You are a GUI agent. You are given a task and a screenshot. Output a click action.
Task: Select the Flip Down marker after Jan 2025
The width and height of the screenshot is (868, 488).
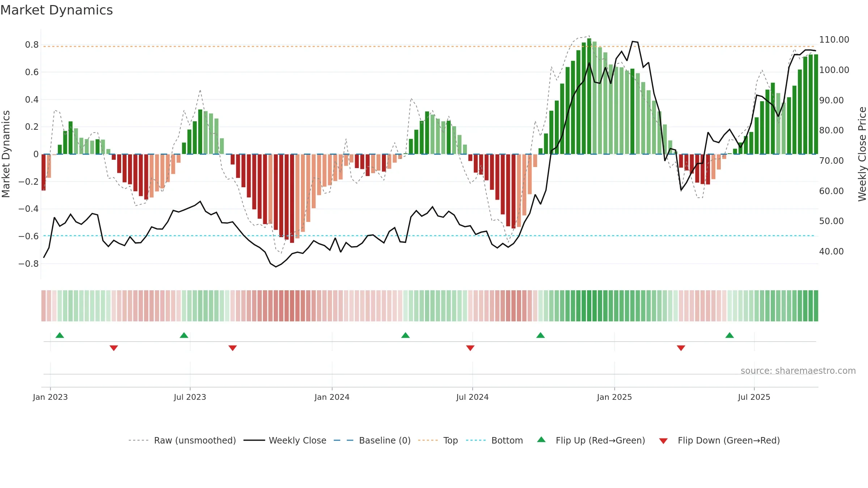pyautogui.click(x=681, y=348)
